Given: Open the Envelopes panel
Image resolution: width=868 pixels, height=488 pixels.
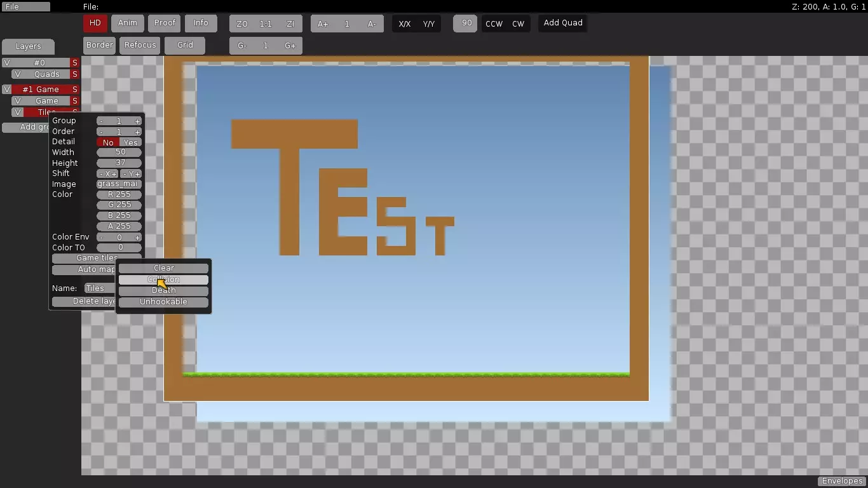Looking at the screenshot, I should point(842,481).
